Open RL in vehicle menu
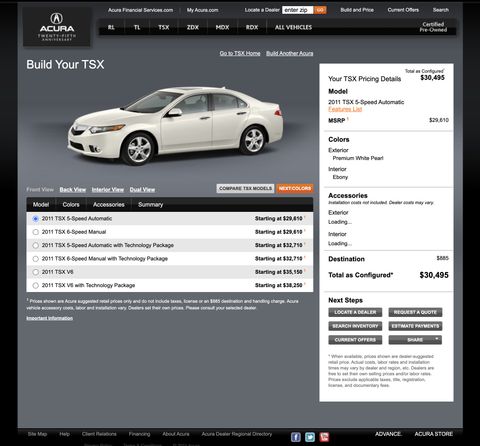480x446 pixels. (111, 27)
